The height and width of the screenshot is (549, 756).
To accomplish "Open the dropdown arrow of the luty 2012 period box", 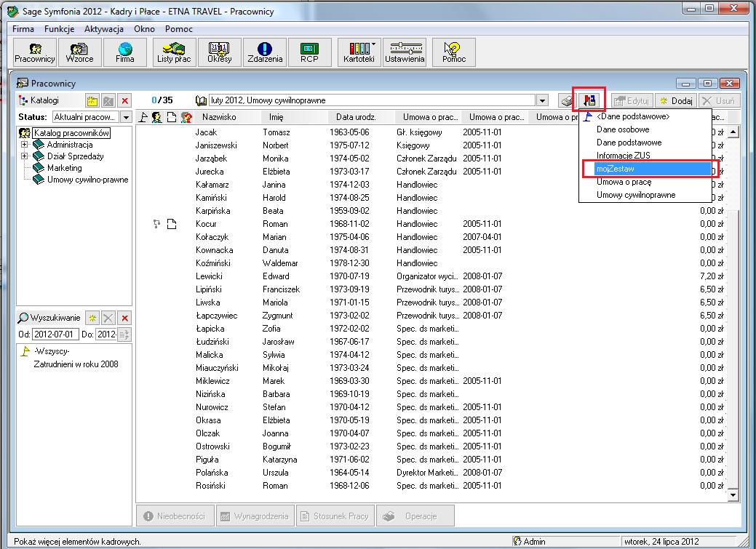I will click(x=542, y=101).
